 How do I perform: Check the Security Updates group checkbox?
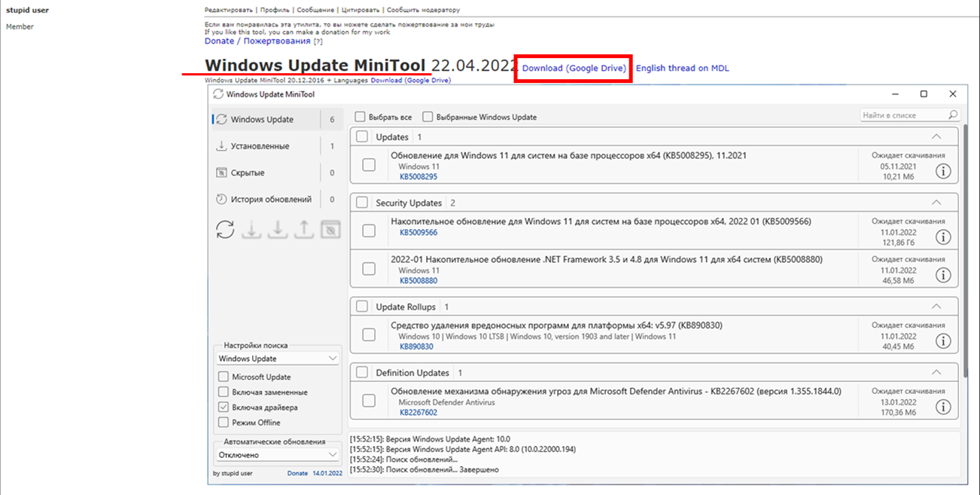tap(362, 203)
